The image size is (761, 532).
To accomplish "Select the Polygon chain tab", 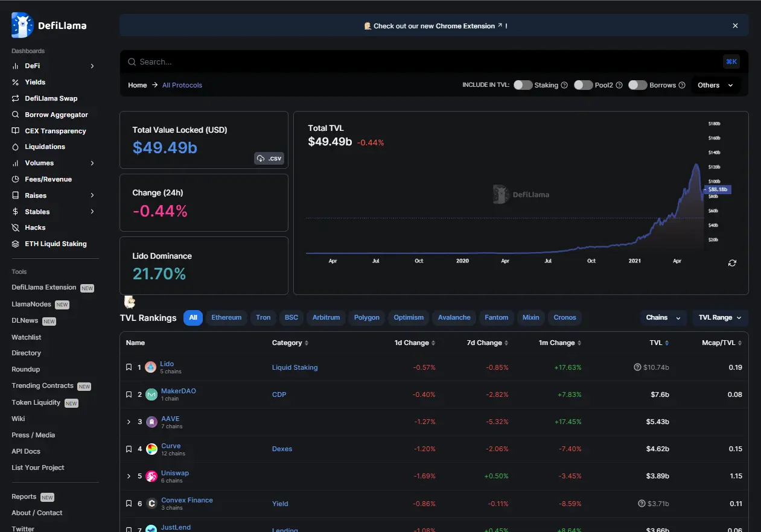I will click(x=367, y=317).
